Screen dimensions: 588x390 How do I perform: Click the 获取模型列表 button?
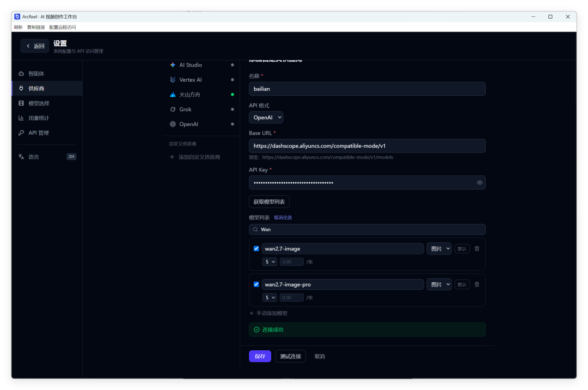pyautogui.click(x=269, y=202)
